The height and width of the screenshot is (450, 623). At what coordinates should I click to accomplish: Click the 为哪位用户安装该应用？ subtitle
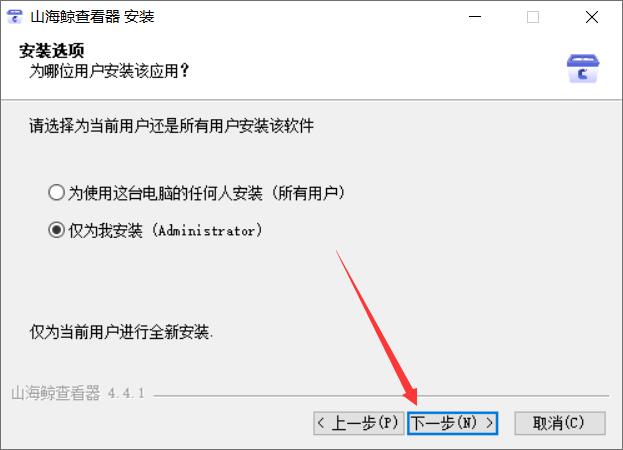pyautogui.click(x=109, y=71)
